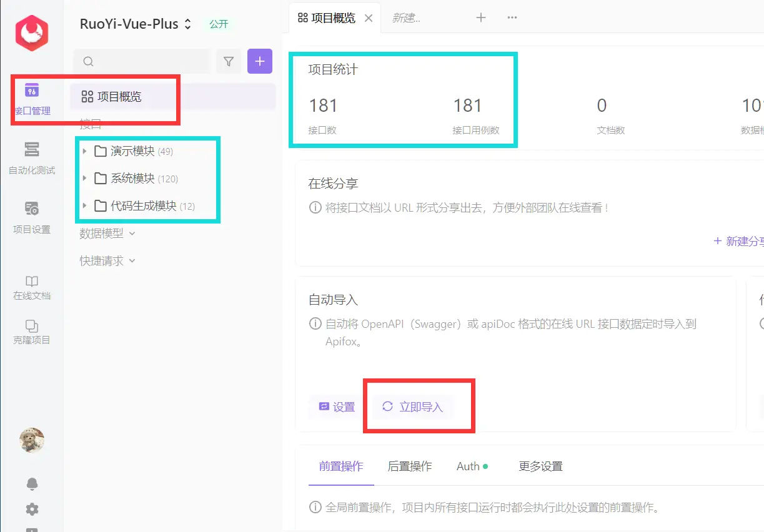Image resolution: width=764 pixels, height=532 pixels.
Task: Expand the 快捷请求 section
Action: coord(107,261)
